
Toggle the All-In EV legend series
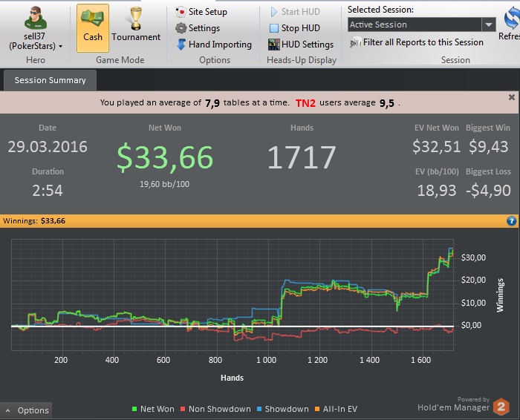pos(336,409)
